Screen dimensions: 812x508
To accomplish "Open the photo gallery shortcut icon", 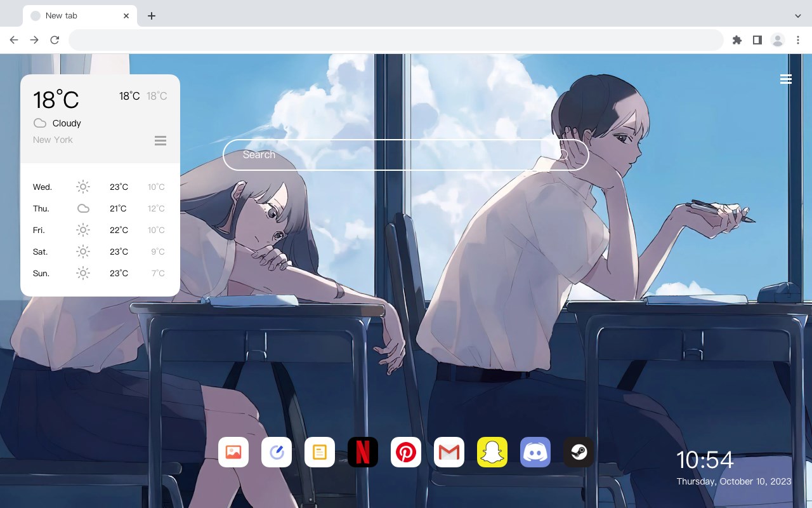I will pyautogui.click(x=233, y=452).
